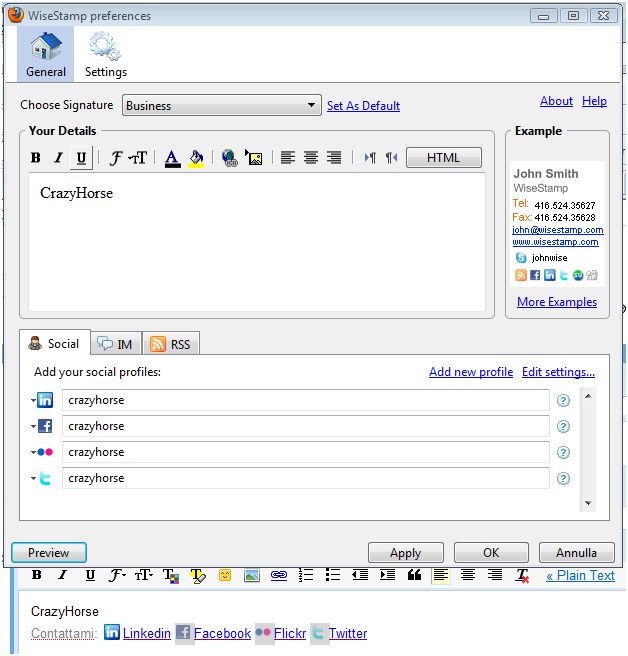This screenshot has width=628, height=656.
Task: Click the insert image icon
Action: (x=253, y=158)
